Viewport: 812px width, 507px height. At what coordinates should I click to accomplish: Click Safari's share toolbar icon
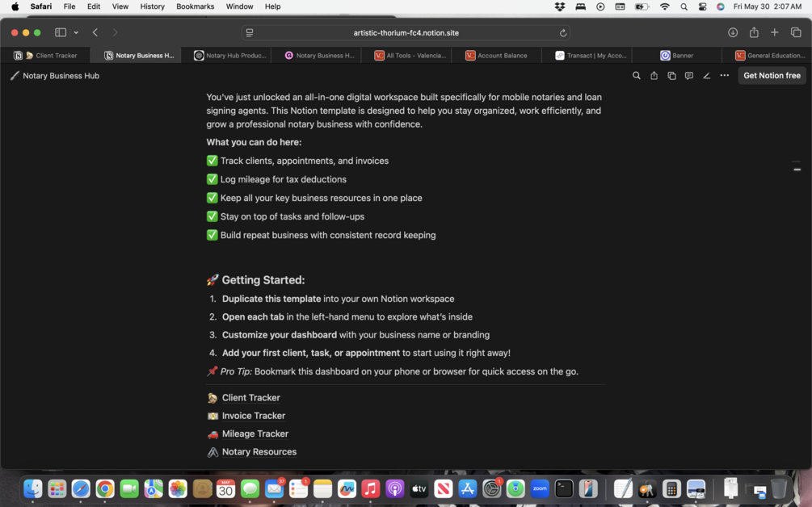(x=754, y=32)
